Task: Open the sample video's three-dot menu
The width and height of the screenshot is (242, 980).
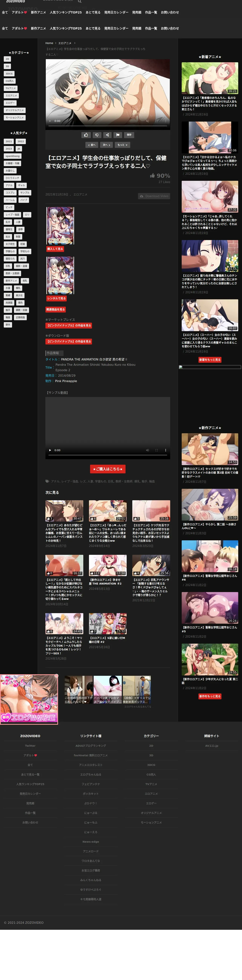Action: (165, 450)
